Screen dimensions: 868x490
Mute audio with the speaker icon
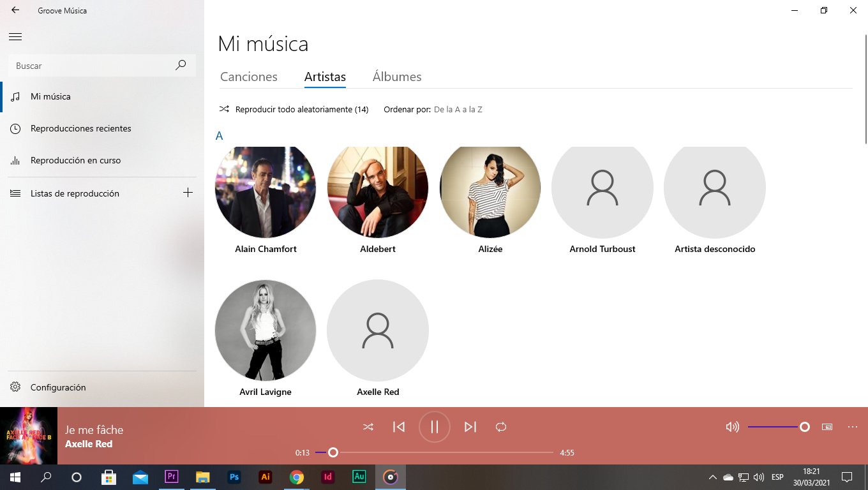click(732, 427)
